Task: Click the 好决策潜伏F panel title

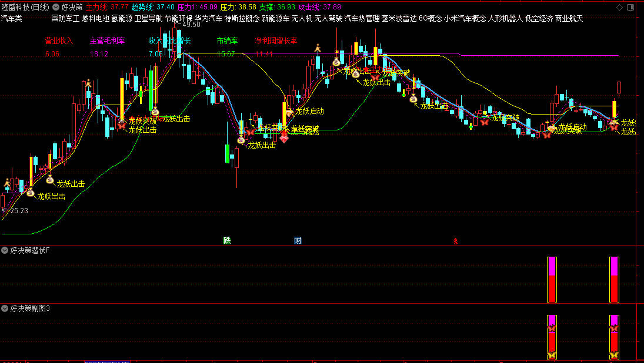Action: click(29, 250)
